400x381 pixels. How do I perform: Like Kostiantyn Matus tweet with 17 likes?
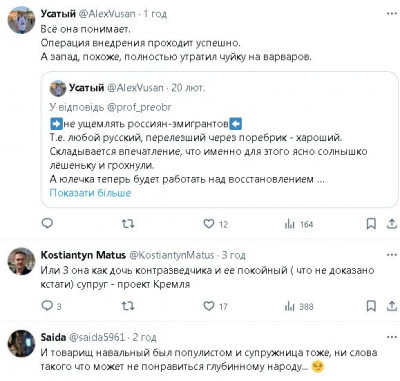(215, 306)
